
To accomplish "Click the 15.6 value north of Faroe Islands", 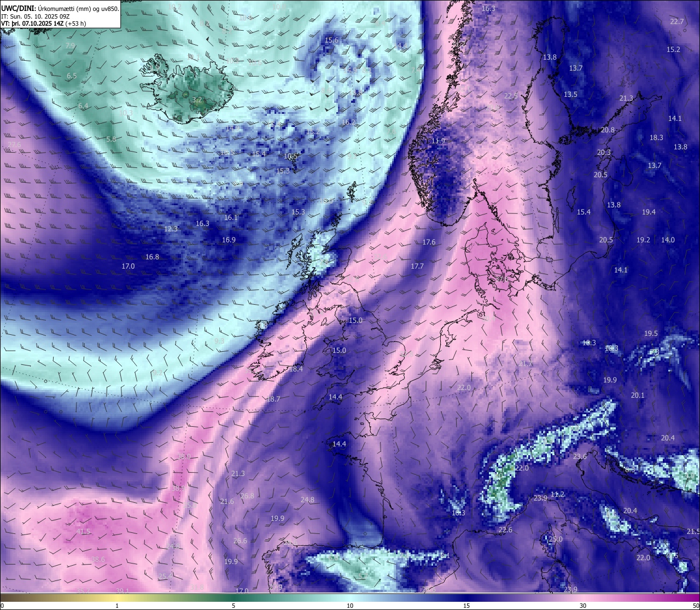I will click(x=331, y=40).
